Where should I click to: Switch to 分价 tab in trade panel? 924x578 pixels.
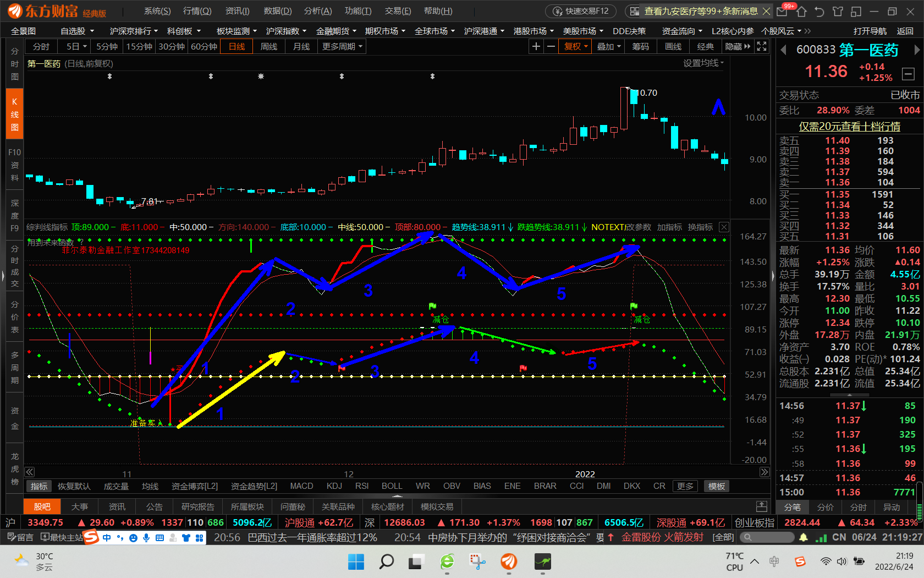pyautogui.click(x=825, y=507)
